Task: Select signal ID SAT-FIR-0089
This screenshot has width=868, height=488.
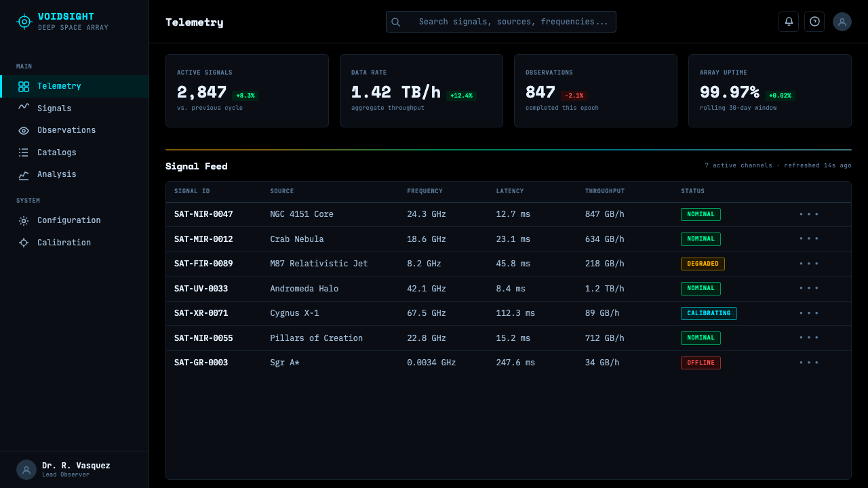Action: tap(203, 264)
